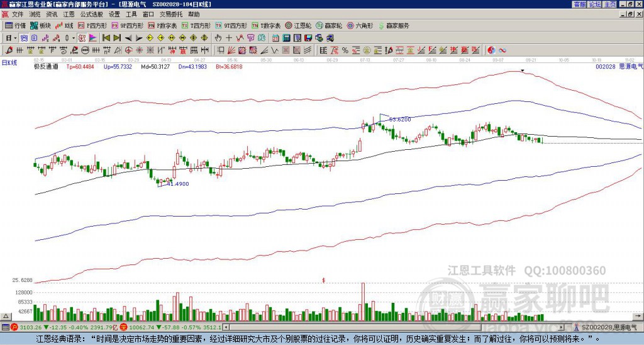Viewport: 644px width, 345px height.
Task: Open the 江恩 menu
Action: [x=69, y=14]
